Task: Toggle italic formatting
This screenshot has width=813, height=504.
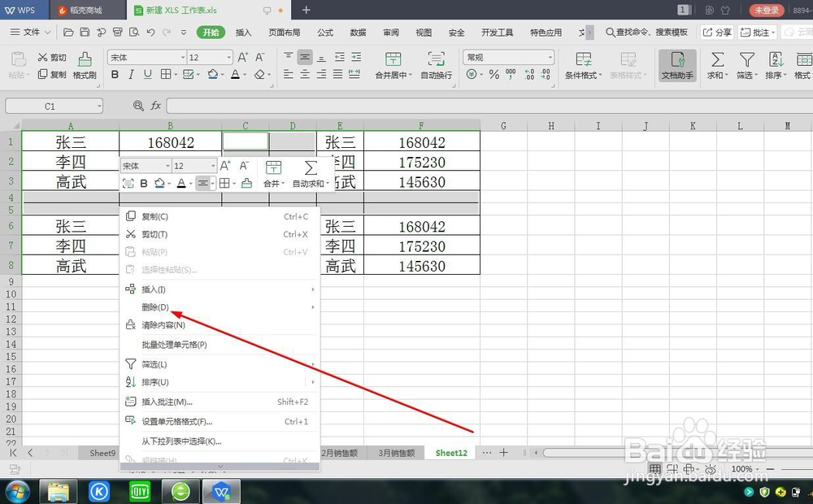Action: [131, 74]
